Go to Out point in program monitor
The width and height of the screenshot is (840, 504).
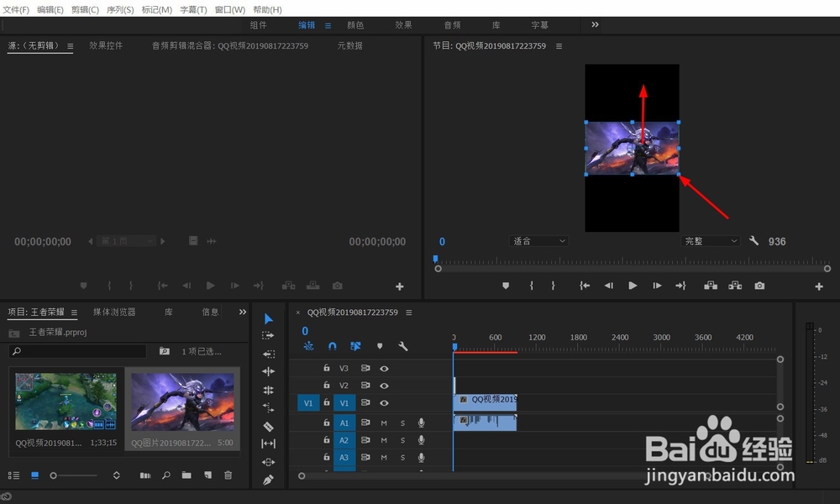click(x=681, y=286)
